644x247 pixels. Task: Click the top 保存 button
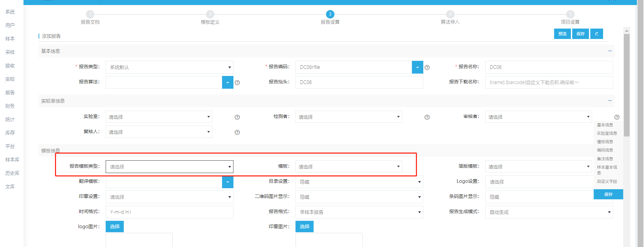click(x=581, y=34)
